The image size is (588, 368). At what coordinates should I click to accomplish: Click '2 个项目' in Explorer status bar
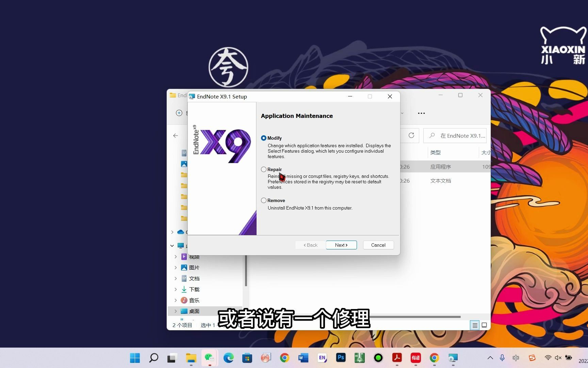click(x=182, y=325)
